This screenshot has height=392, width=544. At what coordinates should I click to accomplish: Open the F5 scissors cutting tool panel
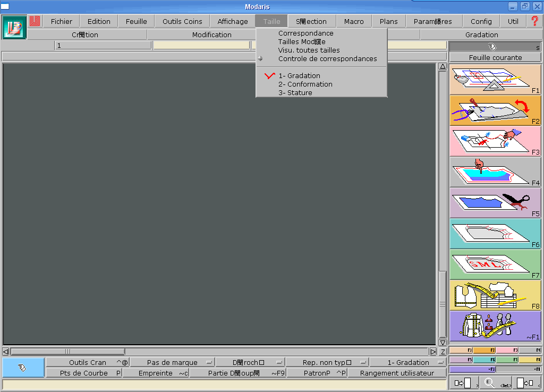495,203
